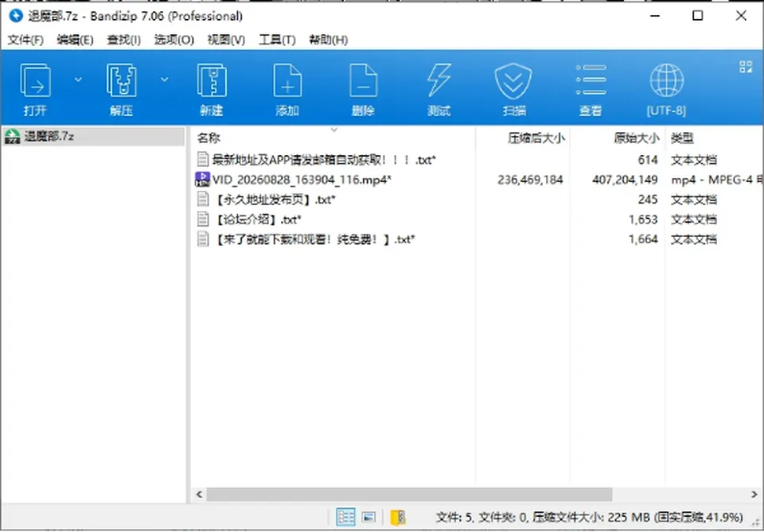This screenshot has width=764, height=532.
Task: Open the 工具(T) menu
Action: pos(277,40)
